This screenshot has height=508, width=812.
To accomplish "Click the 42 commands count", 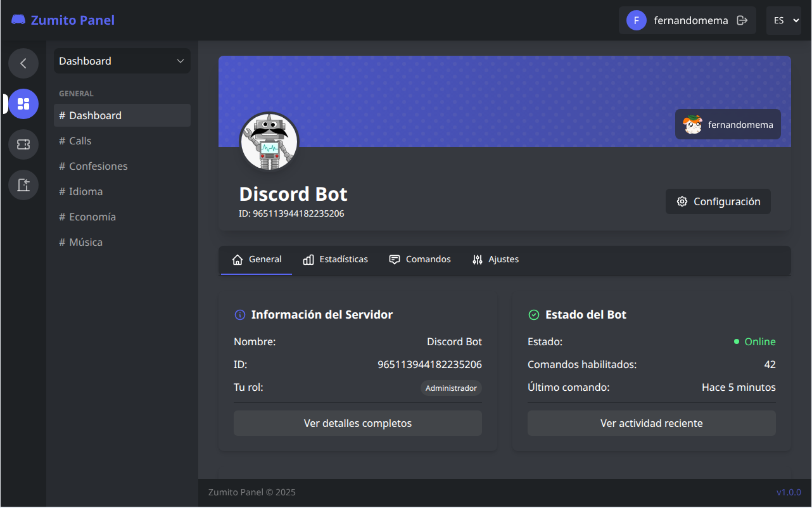I will pos(770,364).
